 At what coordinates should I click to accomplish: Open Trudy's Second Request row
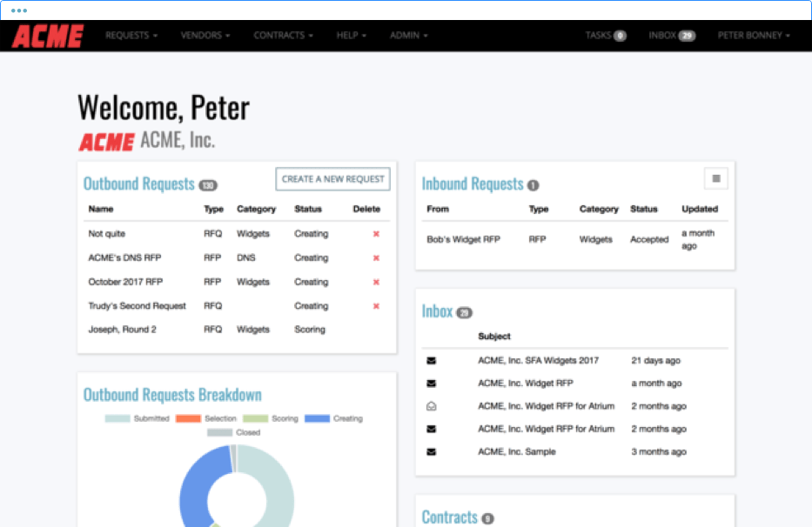(x=138, y=306)
